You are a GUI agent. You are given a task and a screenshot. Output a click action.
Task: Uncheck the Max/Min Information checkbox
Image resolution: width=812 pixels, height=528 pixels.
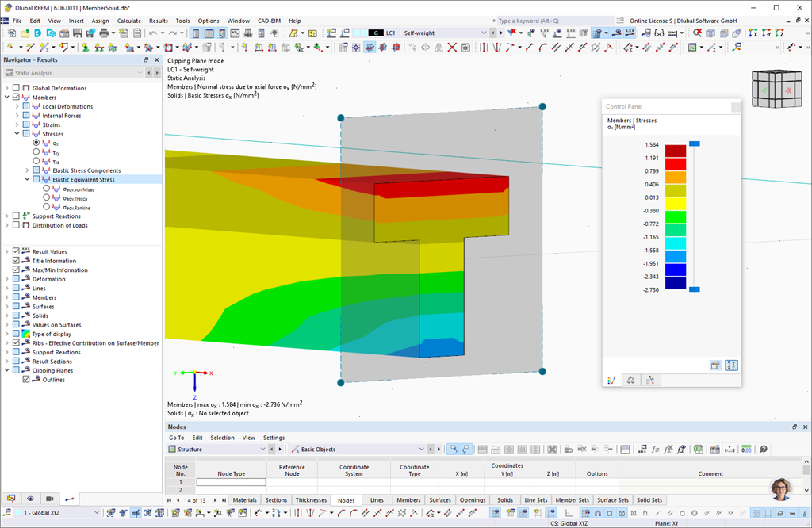click(x=16, y=270)
